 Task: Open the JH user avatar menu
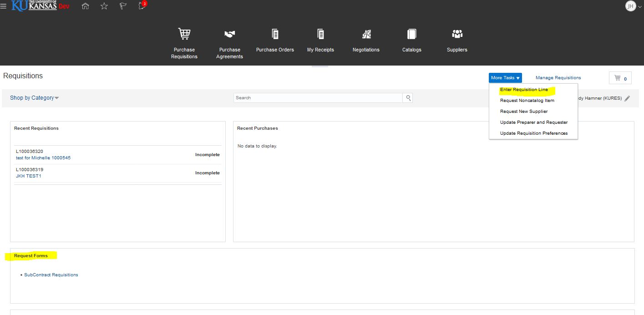(630, 6)
